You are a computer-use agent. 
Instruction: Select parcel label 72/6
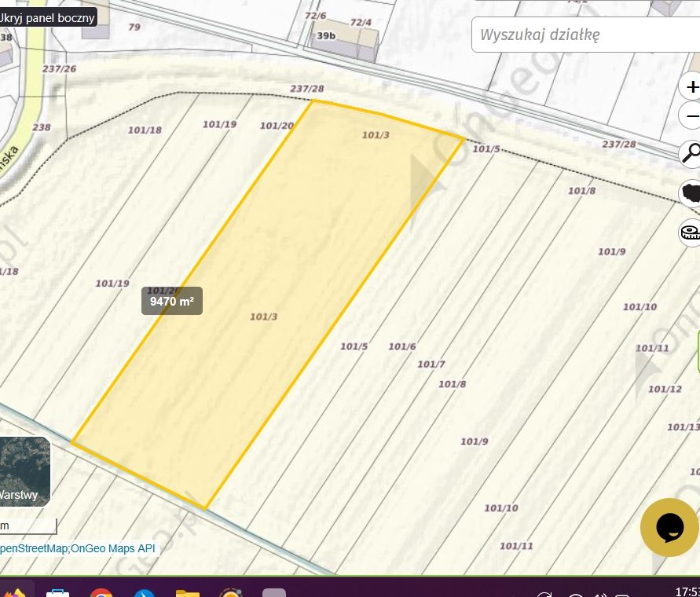(316, 16)
